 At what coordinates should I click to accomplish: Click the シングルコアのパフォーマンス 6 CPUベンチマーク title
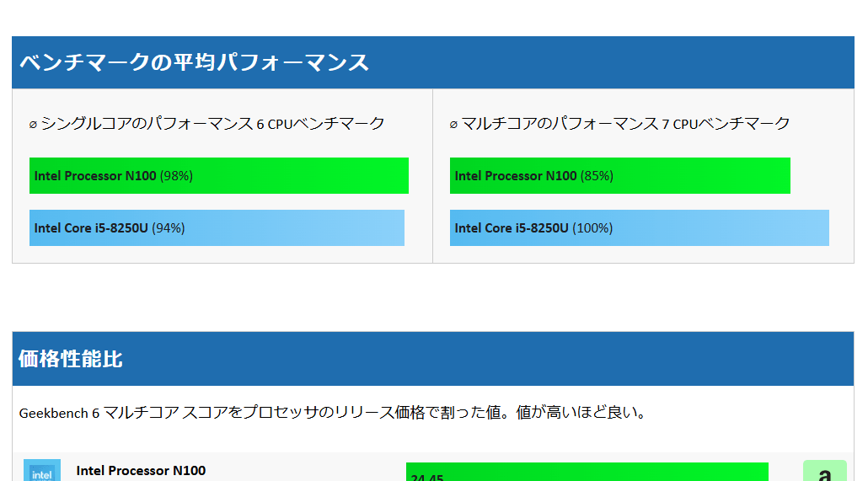click(x=206, y=124)
